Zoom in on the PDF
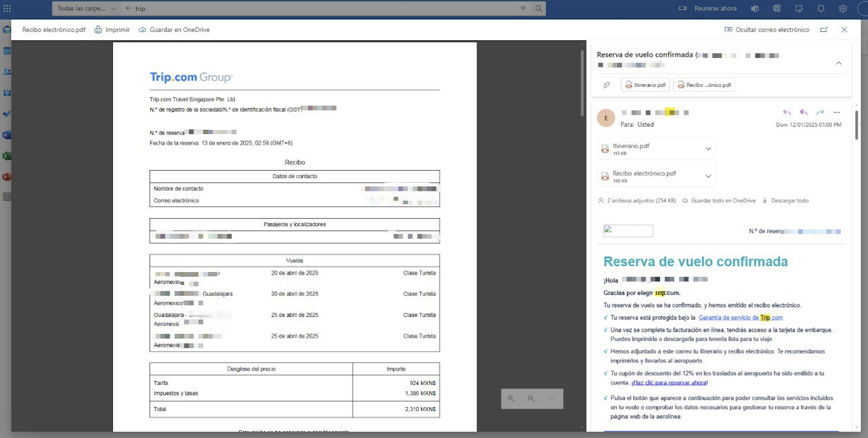The image size is (868, 438). coord(511,399)
